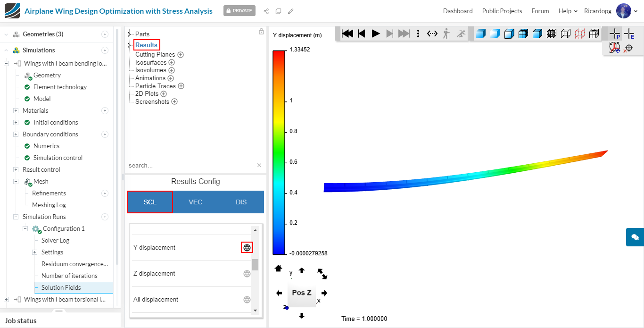Image resolution: width=644 pixels, height=328 pixels.
Task: Rotate view with the right arrow
Action: 324,293
